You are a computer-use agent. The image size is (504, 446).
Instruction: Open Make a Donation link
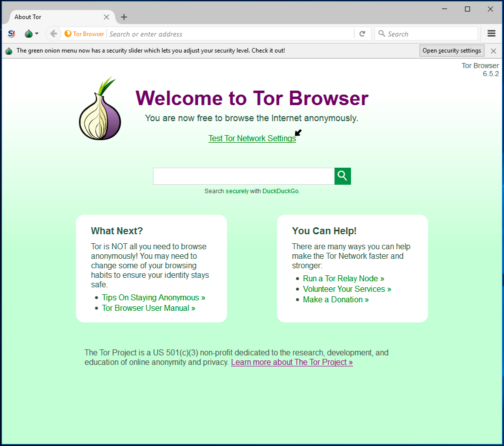[335, 299]
